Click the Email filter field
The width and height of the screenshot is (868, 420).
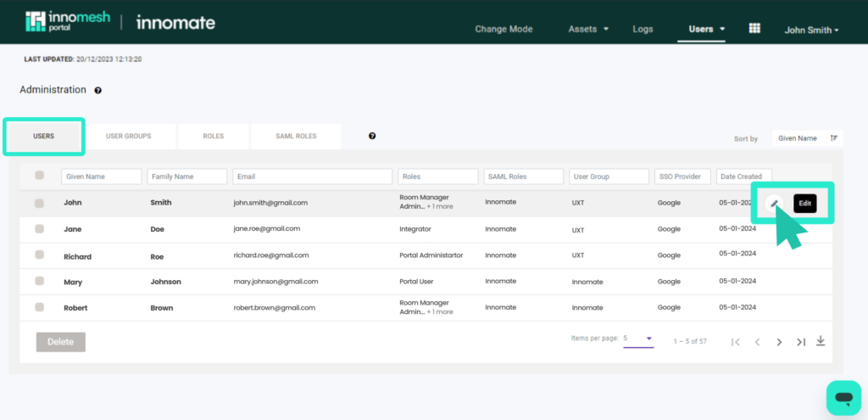pos(312,176)
